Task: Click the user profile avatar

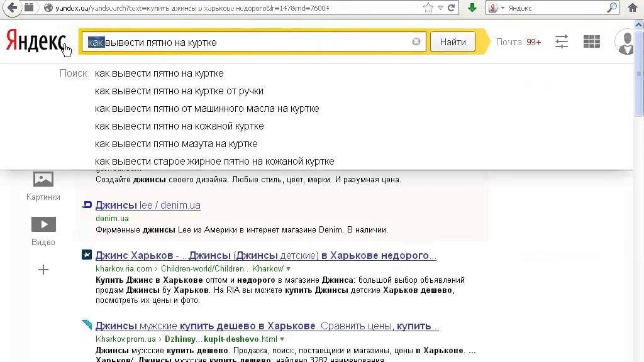Action: [x=628, y=41]
